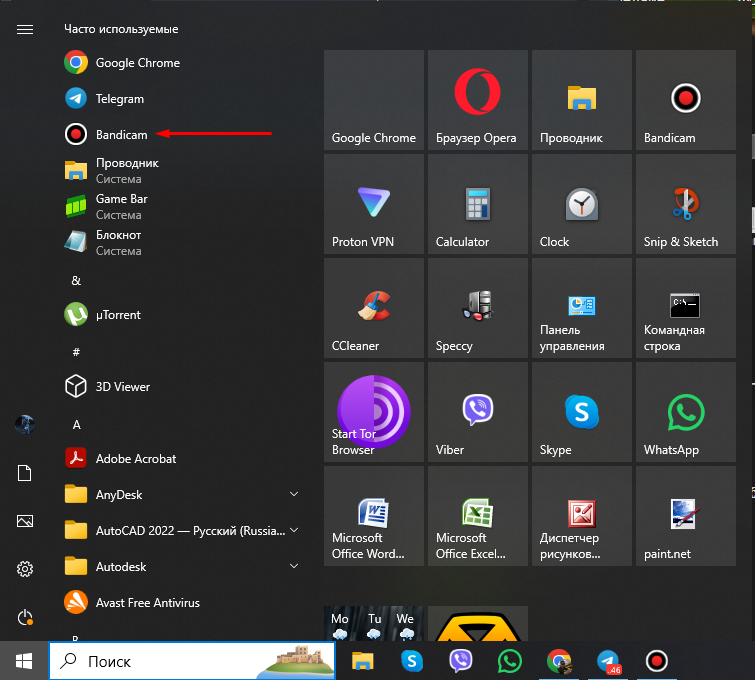Image resolution: width=755 pixels, height=680 pixels.
Task: Open File Explorer on the taskbar
Action: pos(363,661)
